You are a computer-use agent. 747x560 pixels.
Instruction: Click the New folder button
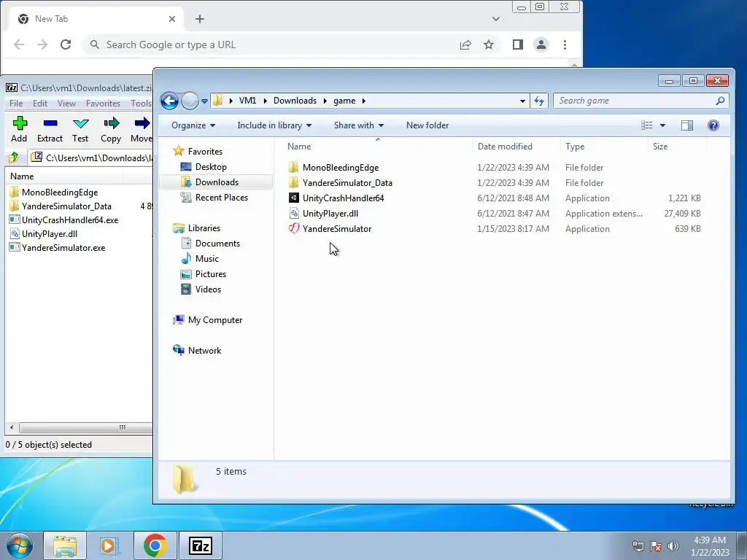pos(427,125)
